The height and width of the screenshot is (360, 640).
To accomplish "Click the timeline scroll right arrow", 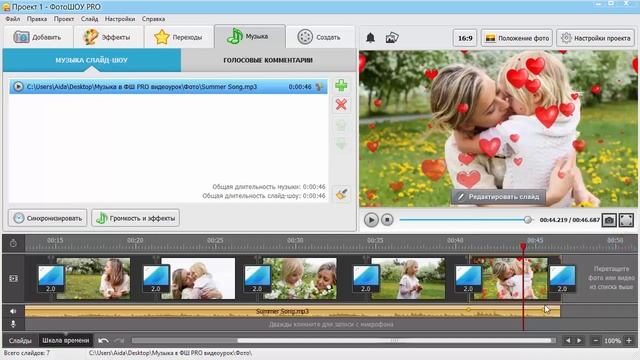I will pos(579,340).
